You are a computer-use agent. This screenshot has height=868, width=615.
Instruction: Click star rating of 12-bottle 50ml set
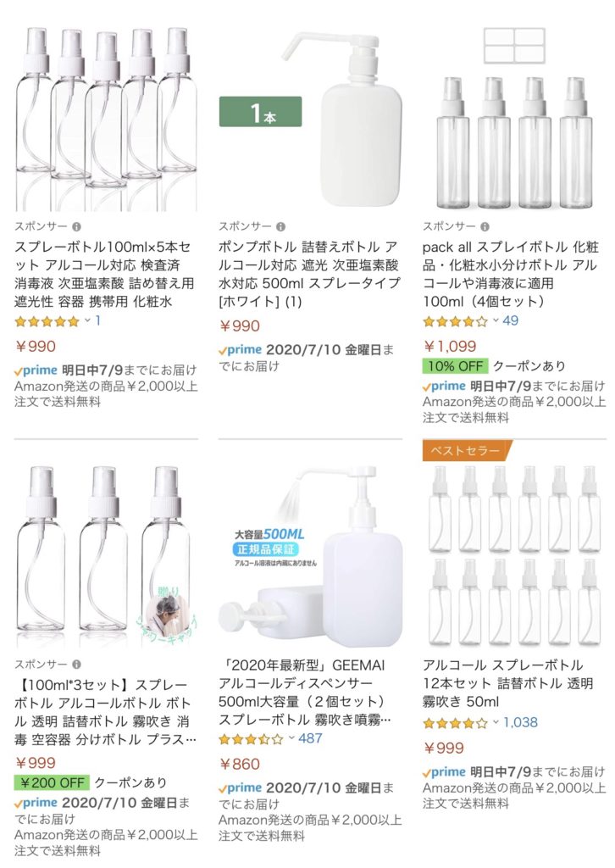[x=455, y=723]
